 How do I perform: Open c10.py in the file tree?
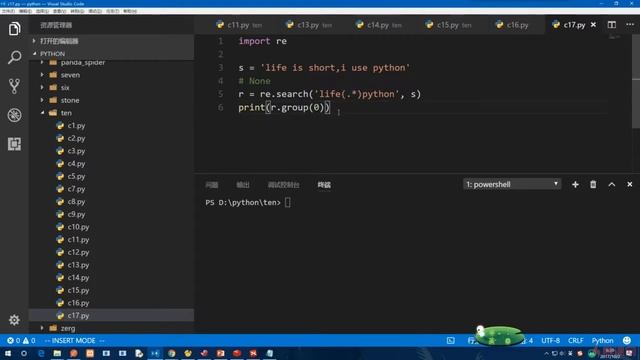[x=78, y=227]
